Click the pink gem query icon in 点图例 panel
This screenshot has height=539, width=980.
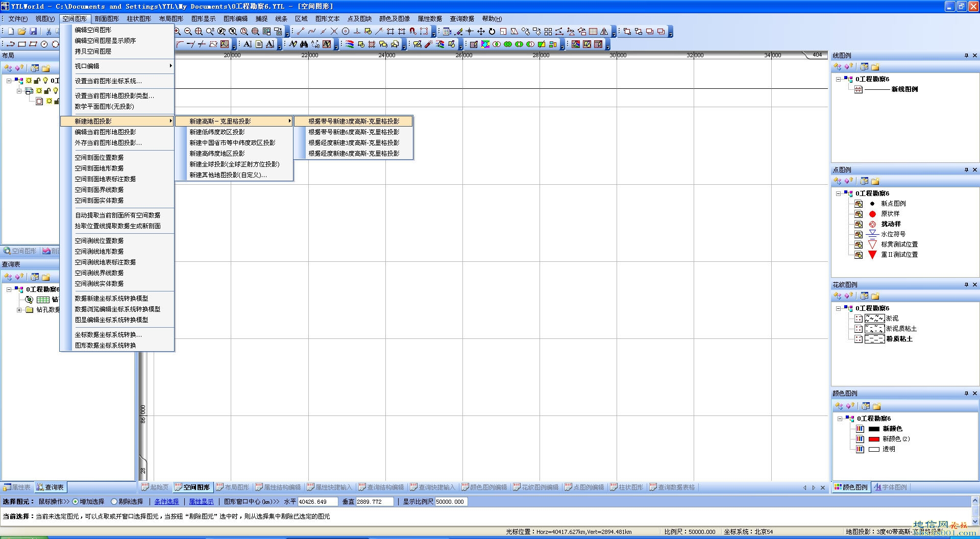(x=848, y=181)
